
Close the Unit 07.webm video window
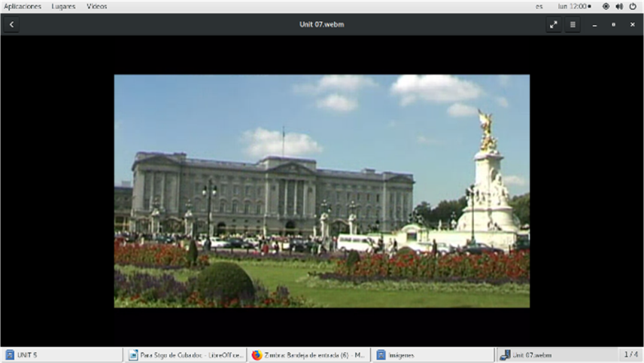pos(632,24)
